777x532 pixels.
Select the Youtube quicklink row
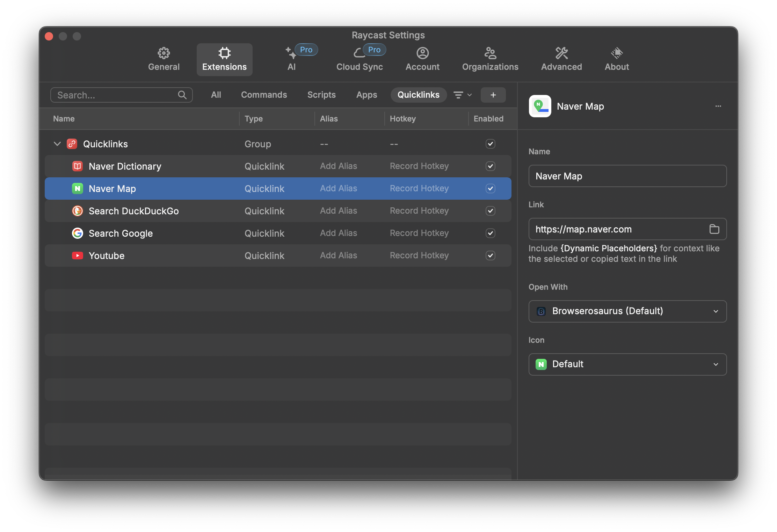tap(278, 256)
